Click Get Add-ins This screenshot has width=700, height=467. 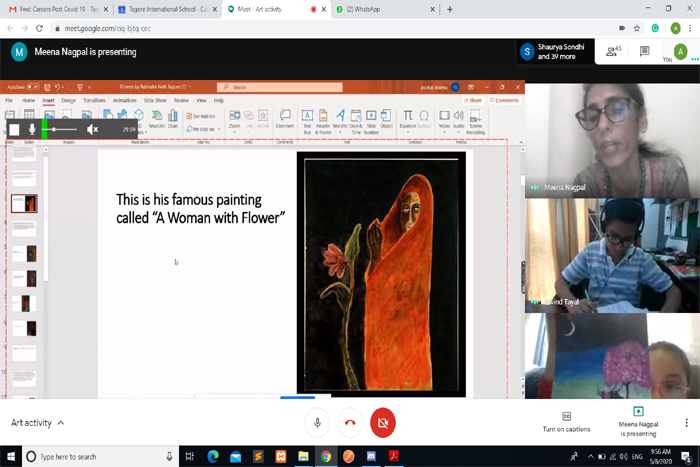pyautogui.click(x=201, y=116)
